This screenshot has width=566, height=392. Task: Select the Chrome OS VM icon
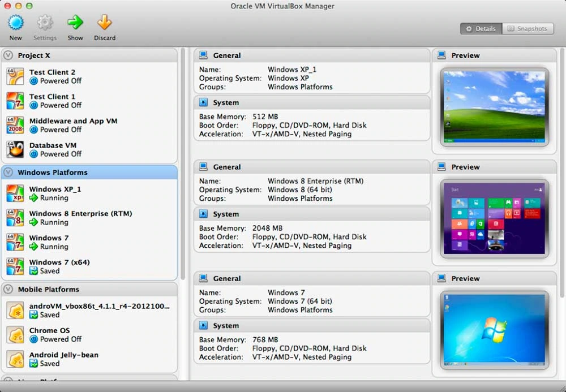[x=15, y=335]
